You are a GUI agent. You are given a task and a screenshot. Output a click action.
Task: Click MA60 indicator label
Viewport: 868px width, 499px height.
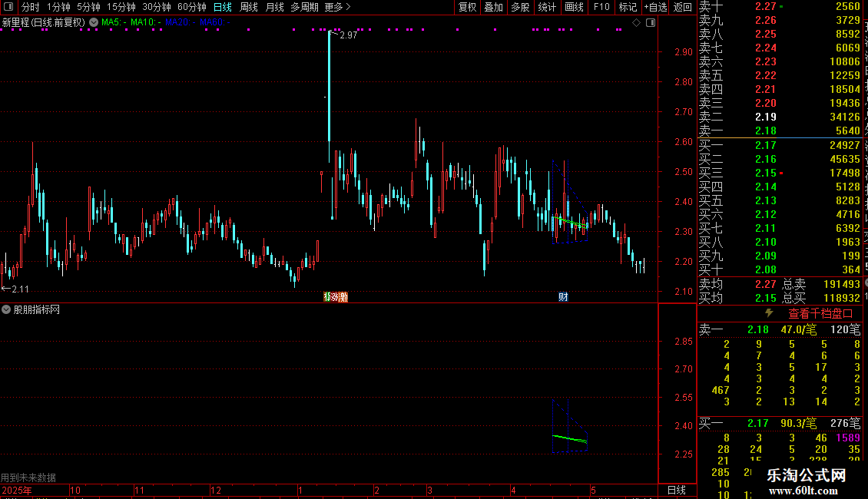point(215,22)
